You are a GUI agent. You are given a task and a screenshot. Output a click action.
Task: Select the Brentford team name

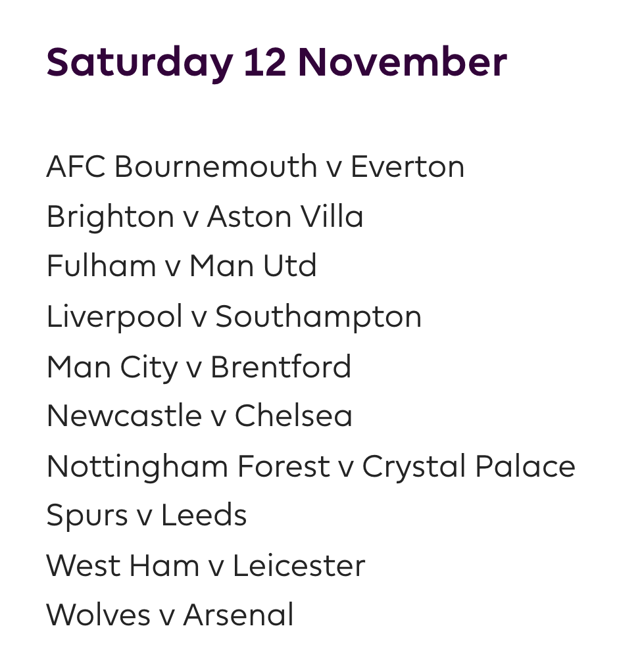[x=281, y=367]
